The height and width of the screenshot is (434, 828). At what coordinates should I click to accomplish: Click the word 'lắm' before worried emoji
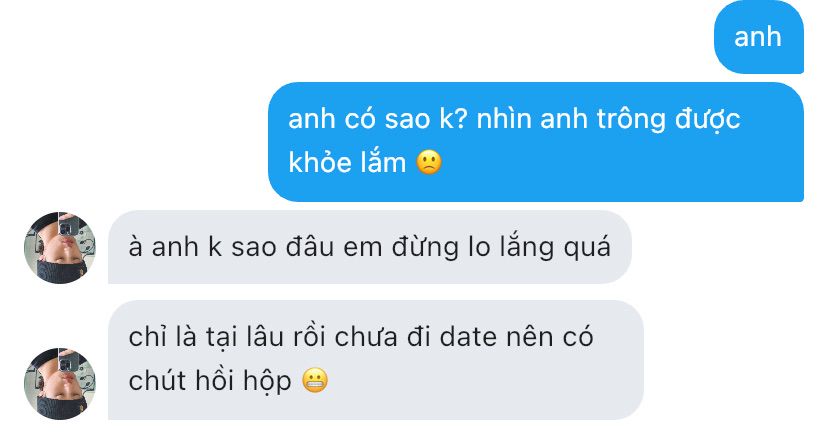tap(383, 162)
